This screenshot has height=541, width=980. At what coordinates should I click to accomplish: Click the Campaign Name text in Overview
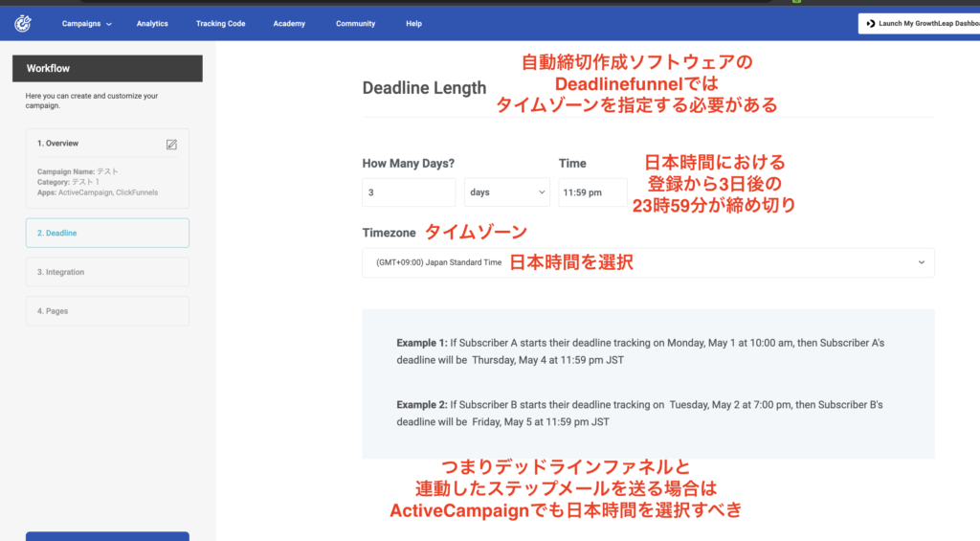point(78,171)
